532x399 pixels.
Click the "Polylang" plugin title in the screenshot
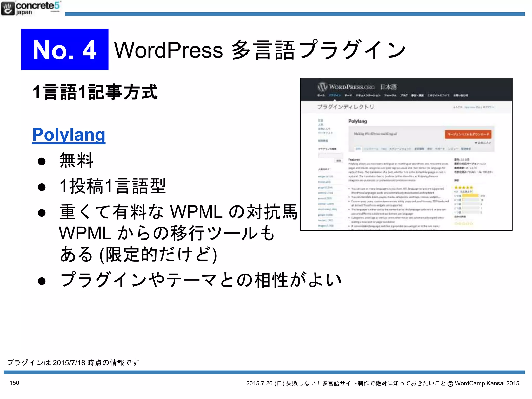[x=357, y=121]
